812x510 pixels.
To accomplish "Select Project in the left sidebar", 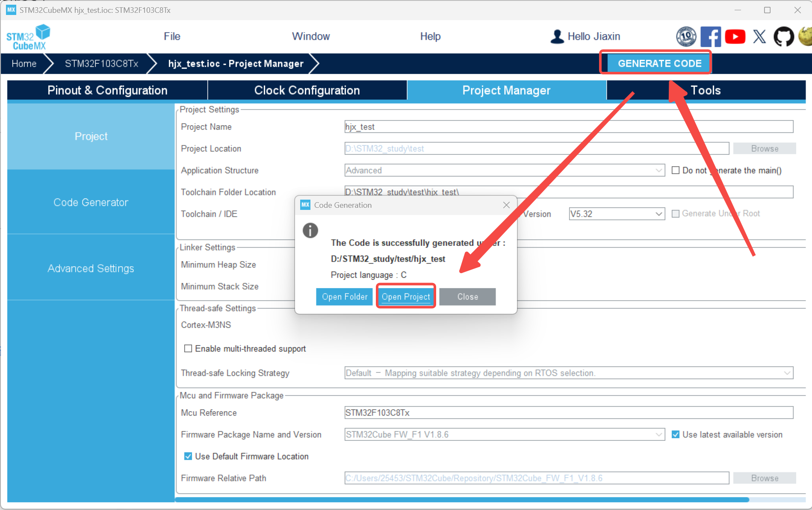I will [91, 136].
